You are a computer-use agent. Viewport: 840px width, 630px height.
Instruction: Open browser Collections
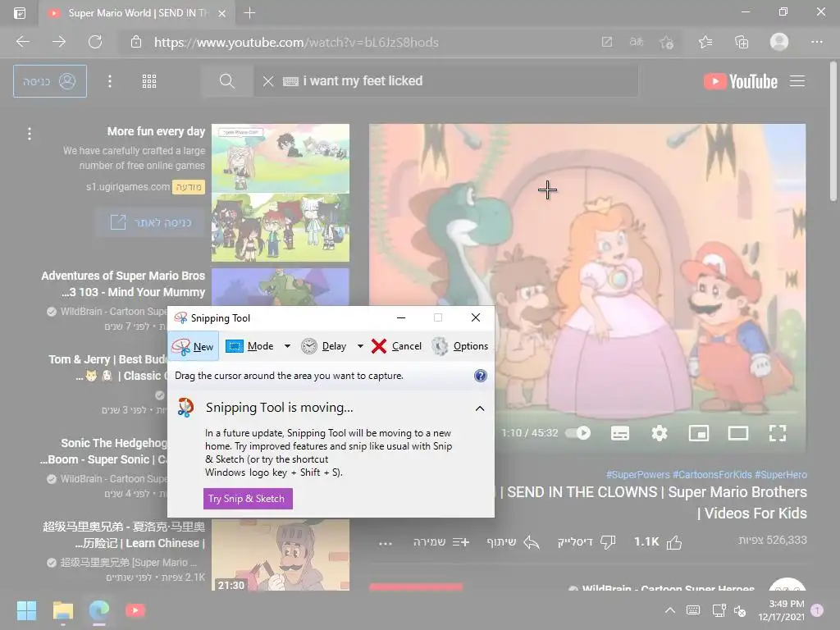pyautogui.click(x=742, y=42)
